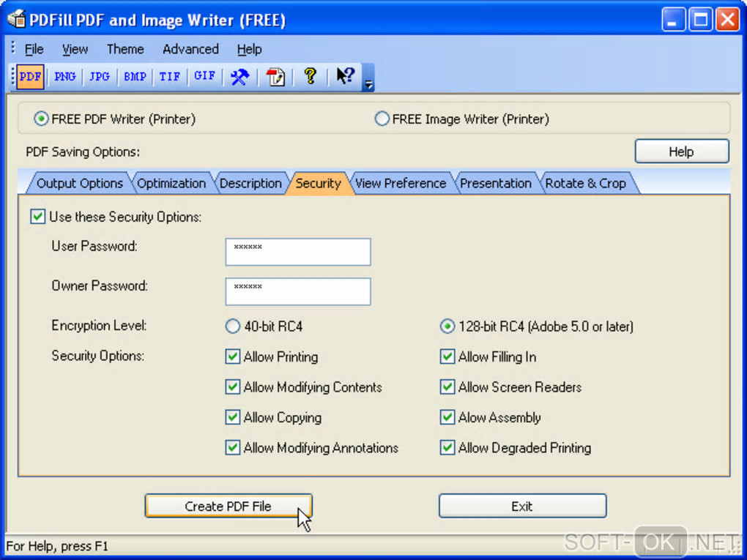Toggle Allow Filling In checkbox
747x560 pixels.
pyautogui.click(x=447, y=356)
